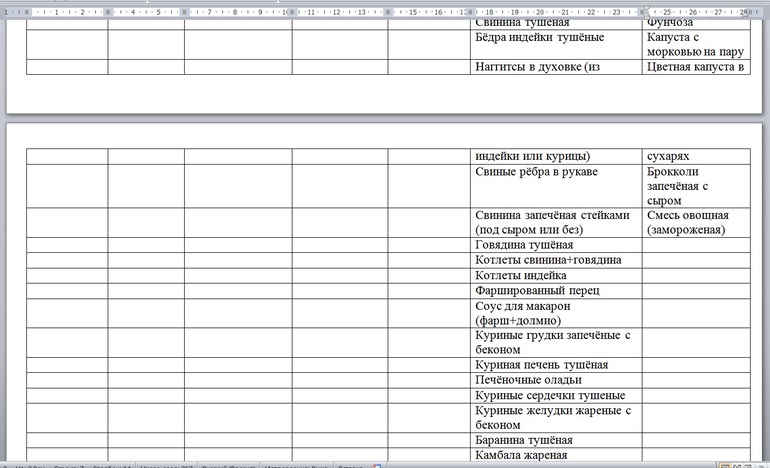Click the 'Баранина тушёная' cell
The image size is (770, 468).
pos(524,440)
